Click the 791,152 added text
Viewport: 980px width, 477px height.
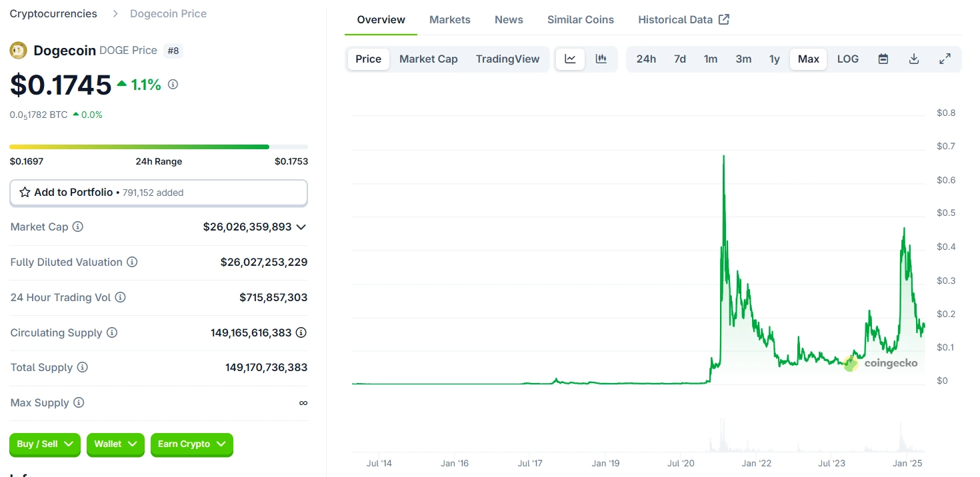pyautogui.click(x=153, y=193)
